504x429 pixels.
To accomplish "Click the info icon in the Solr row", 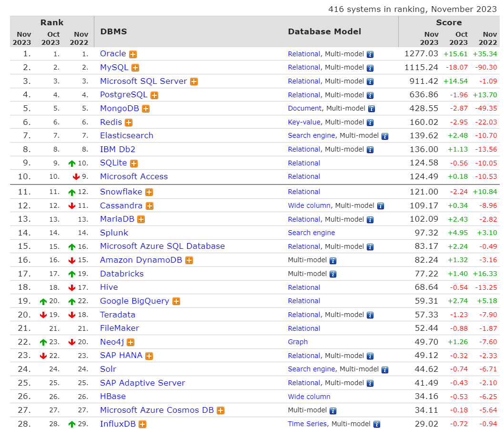I will click(385, 369).
